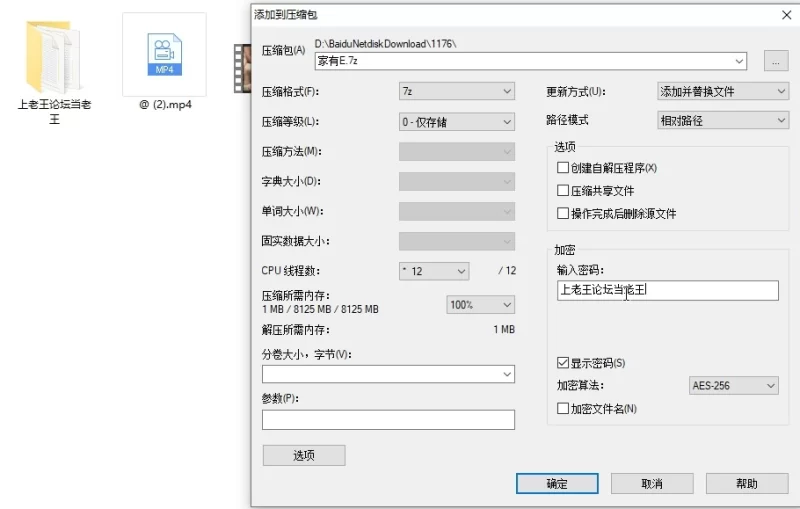Viewport: 800px width, 509px height.
Task: Browse for archive location with the ... button
Action: pos(776,61)
